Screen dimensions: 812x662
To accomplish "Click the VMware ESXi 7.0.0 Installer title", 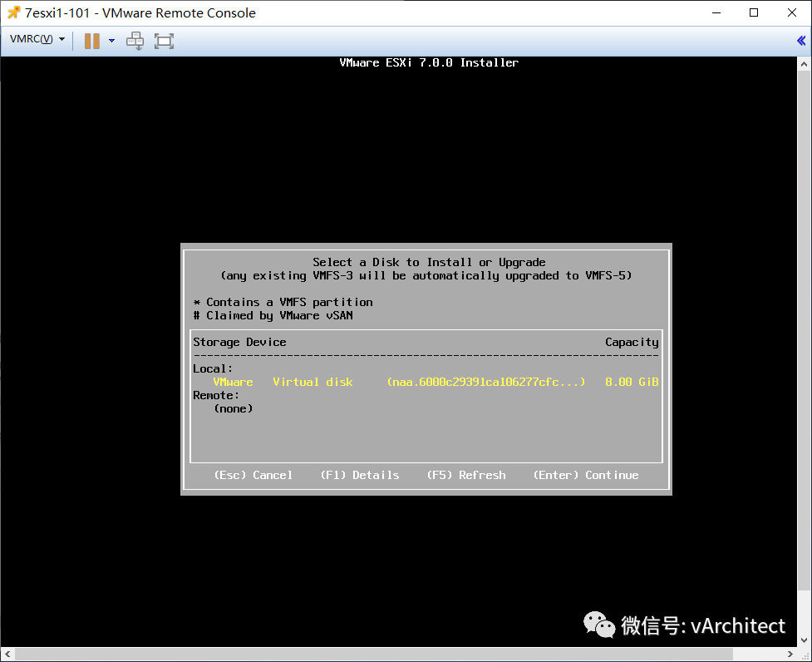I will point(429,62).
